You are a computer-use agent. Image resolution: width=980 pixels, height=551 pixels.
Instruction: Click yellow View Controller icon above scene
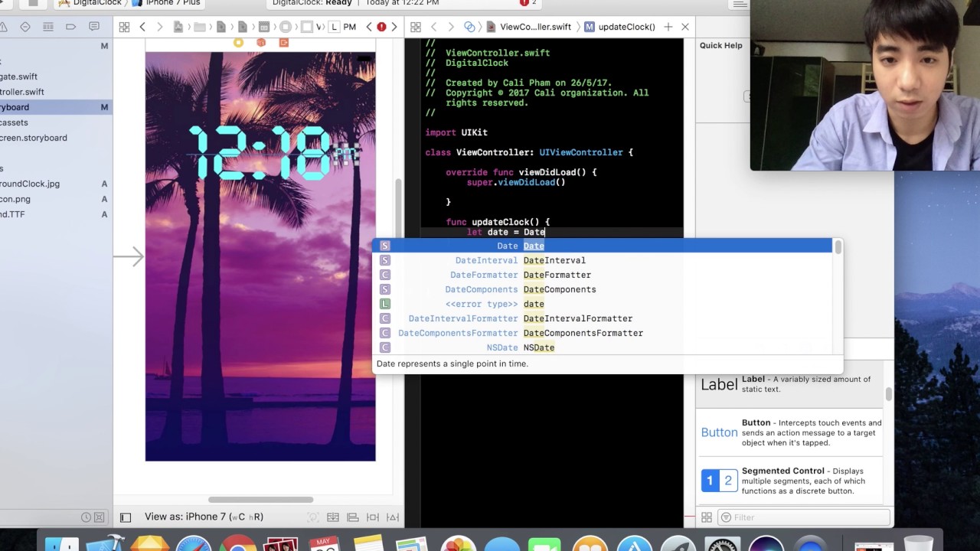pos(238,43)
